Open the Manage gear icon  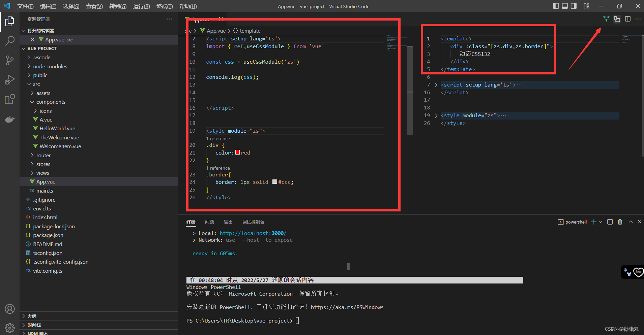[10, 328]
